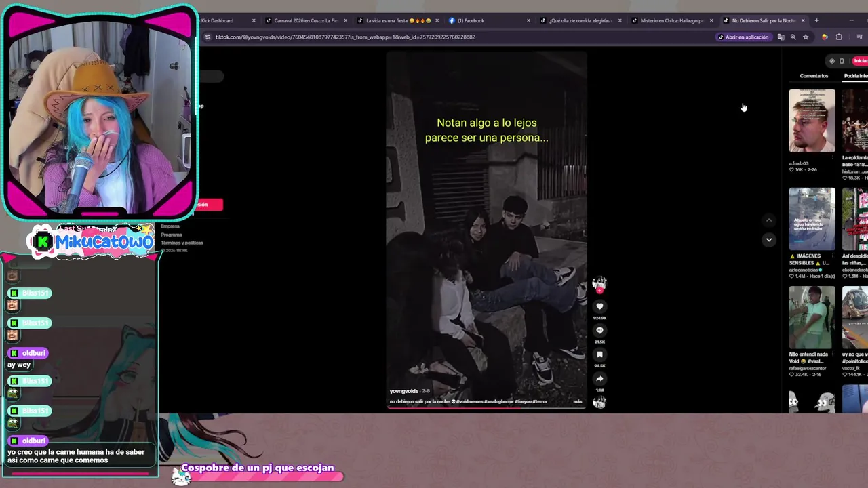Switch to Misterio en Chilca tab
The height and width of the screenshot is (488, 868).
click(673, 20)
